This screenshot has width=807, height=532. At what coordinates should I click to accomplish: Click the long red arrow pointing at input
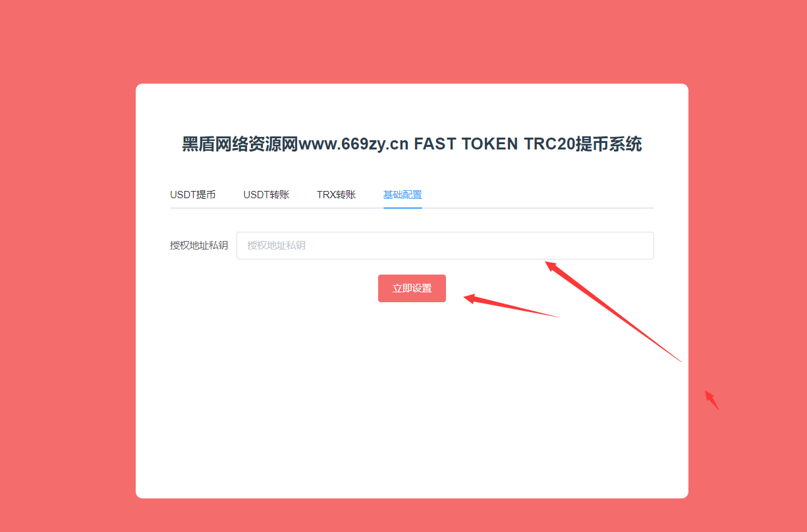click(613, 311)
